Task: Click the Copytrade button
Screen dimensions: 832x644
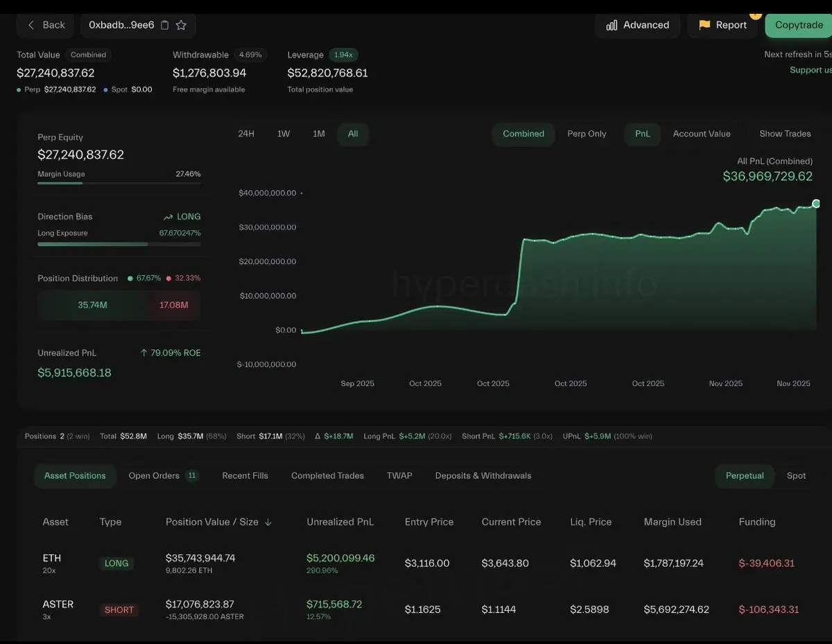Action: coord(799,25)
